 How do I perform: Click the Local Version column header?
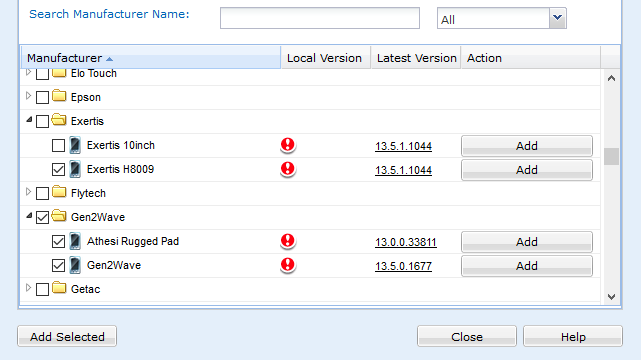point(326,58)
